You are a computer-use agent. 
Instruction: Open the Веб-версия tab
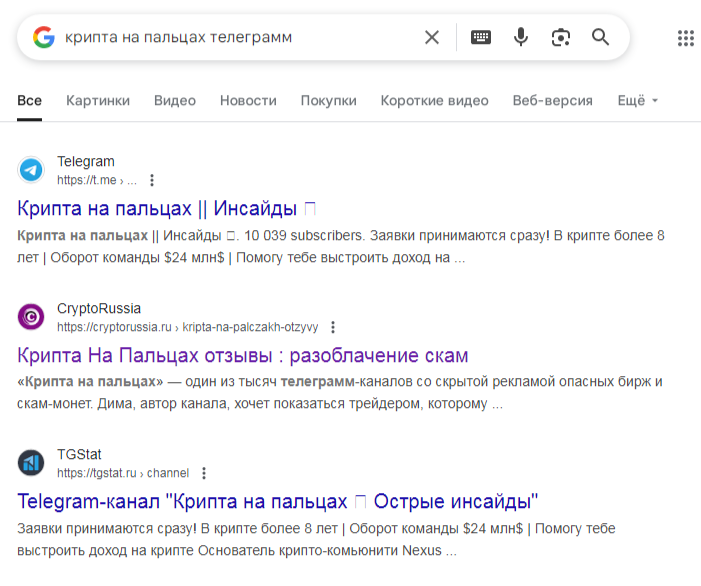click(x=553, y=101)
